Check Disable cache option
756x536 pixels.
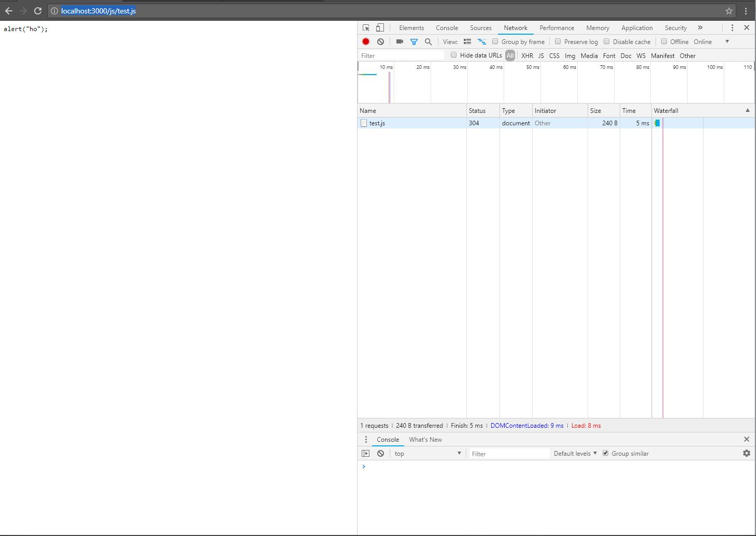point(607,41)
